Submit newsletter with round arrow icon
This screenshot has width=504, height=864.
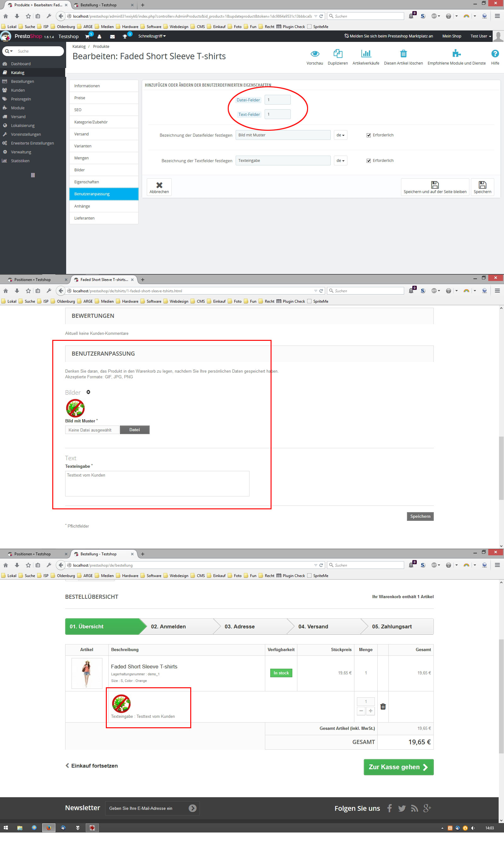193,808
